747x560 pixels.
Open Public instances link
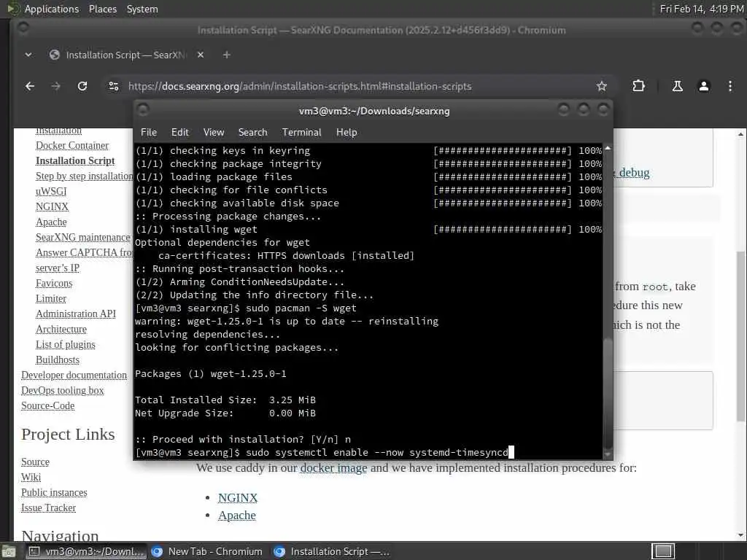[54, 492]
